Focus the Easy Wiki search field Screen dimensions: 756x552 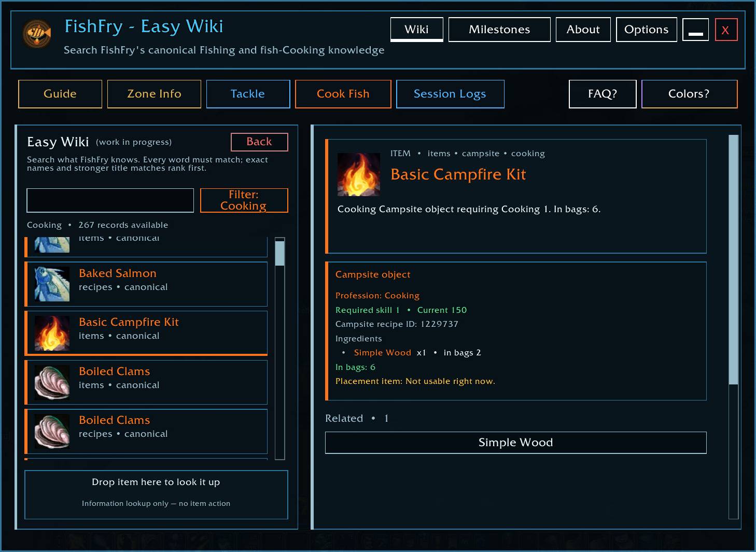(x=110, y=200)
